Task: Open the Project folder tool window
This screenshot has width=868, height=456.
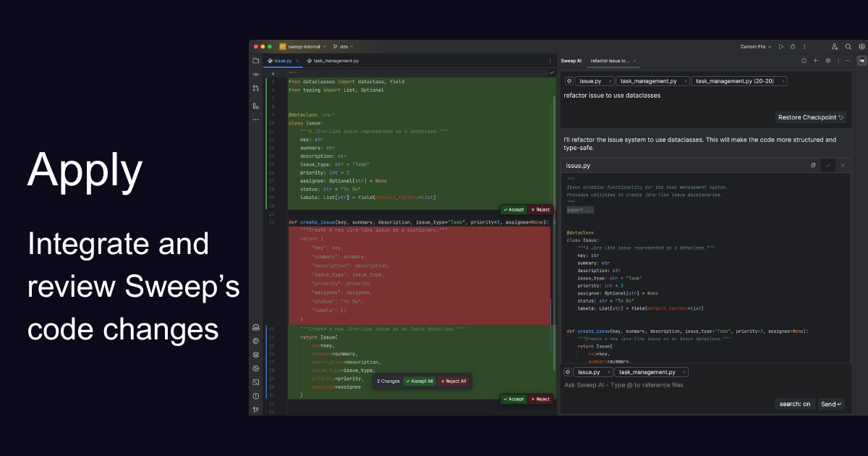Action: click(256, 61)
